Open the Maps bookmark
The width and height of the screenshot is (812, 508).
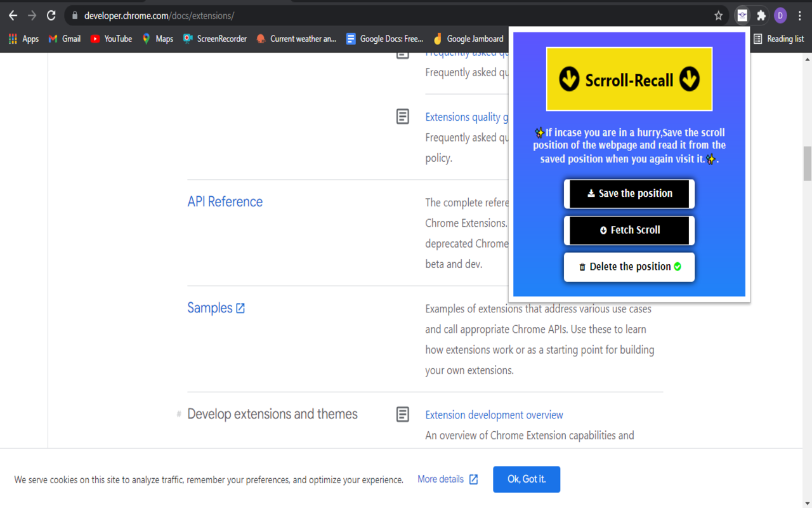pos(157,39)
